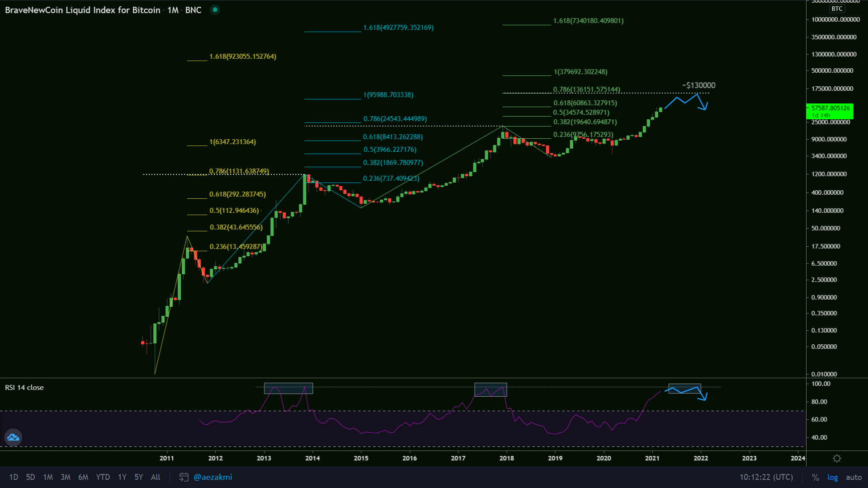Click the 2021 marker on time axis
This screenshot has width=868, height=488.
click(652, 458)
